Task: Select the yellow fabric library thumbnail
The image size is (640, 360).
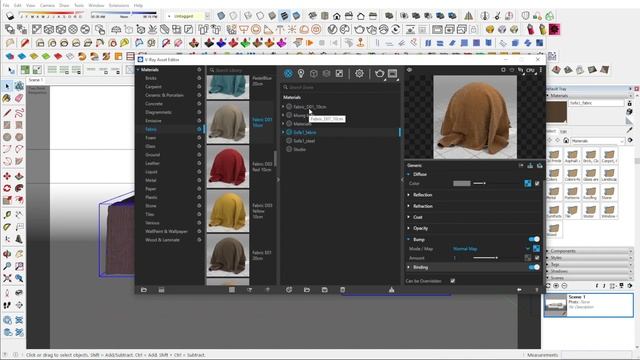Action: point(228,211)
